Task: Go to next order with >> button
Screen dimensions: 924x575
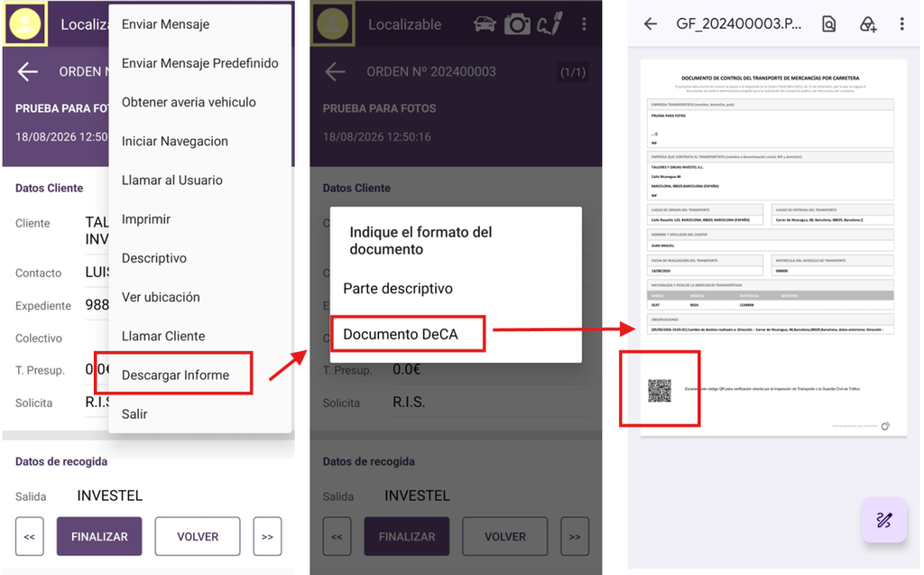Action: (267, 536)
